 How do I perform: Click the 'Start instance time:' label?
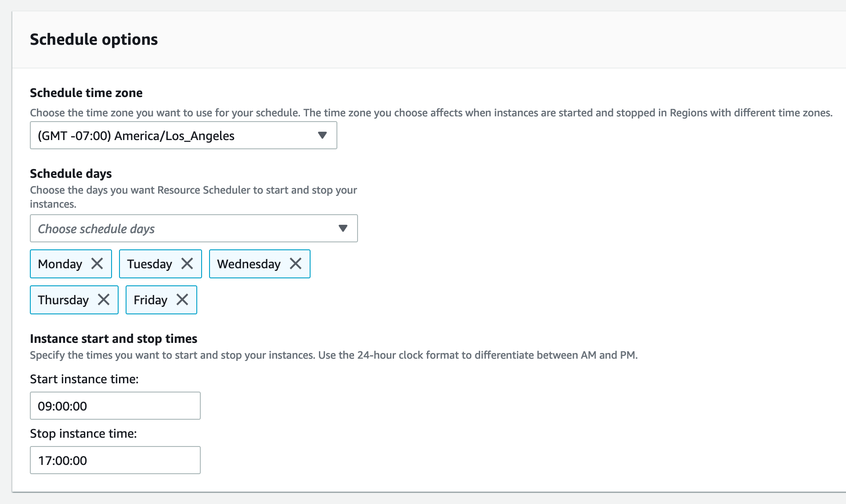[84, 379]
